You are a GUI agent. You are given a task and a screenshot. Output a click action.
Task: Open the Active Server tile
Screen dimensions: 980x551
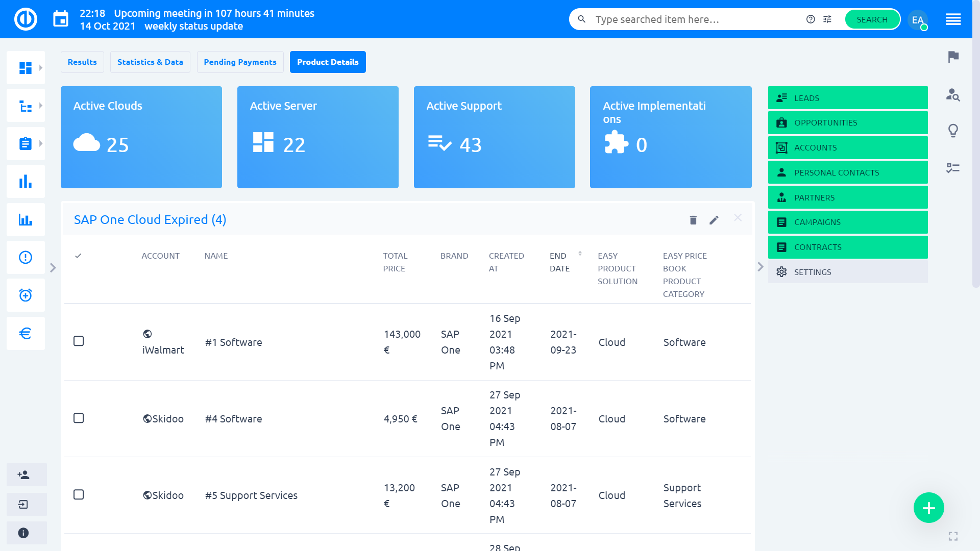click(x=318, y=137)
